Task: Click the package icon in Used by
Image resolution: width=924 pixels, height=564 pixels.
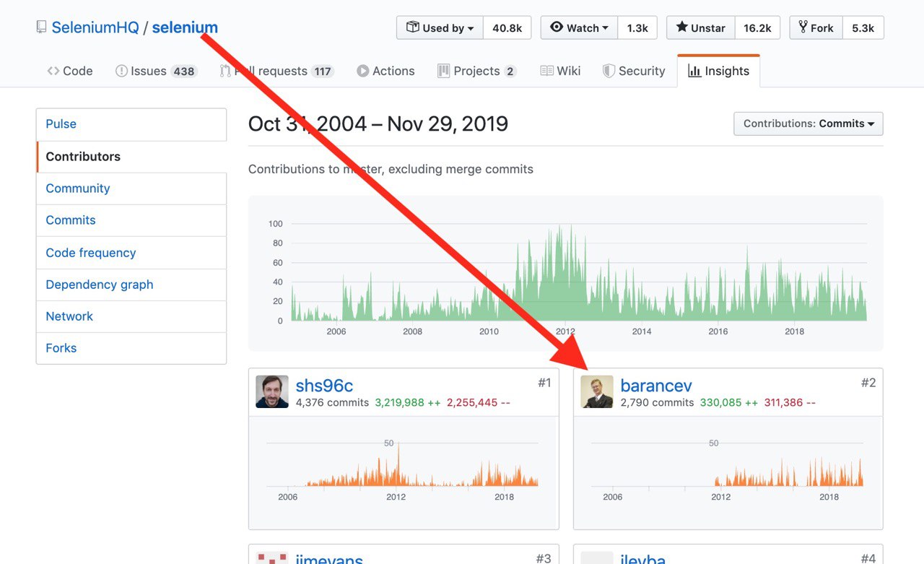Action: pyautogui.click(x=412, y=27)
